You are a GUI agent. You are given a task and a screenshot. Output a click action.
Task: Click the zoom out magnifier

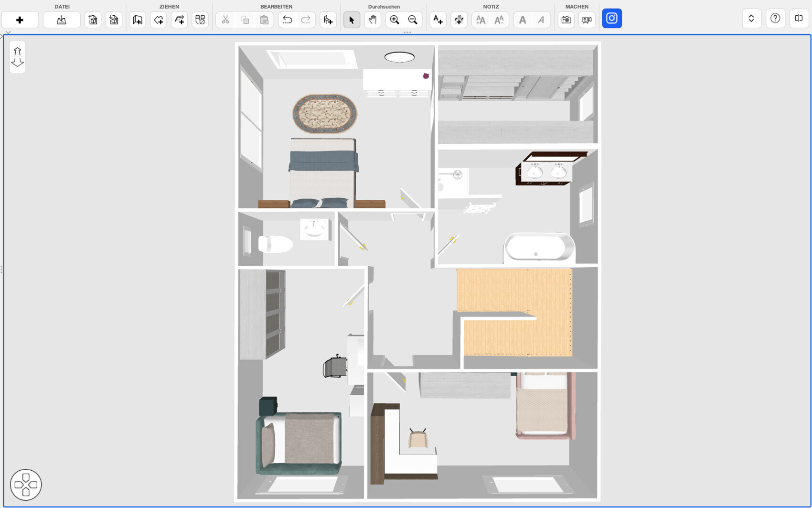click(413, 20)
